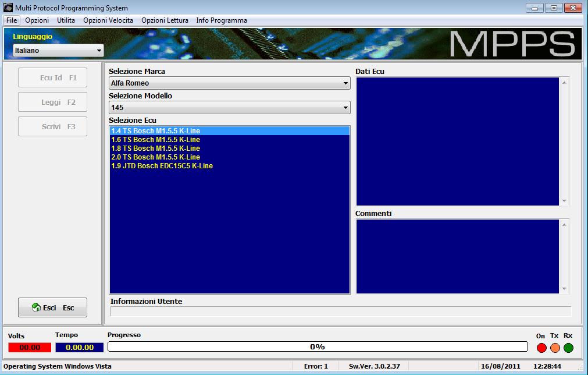Viewport: 588px width, 375px height.
Task: Click the Tempo readout 0.00.00
Action: 80,347
